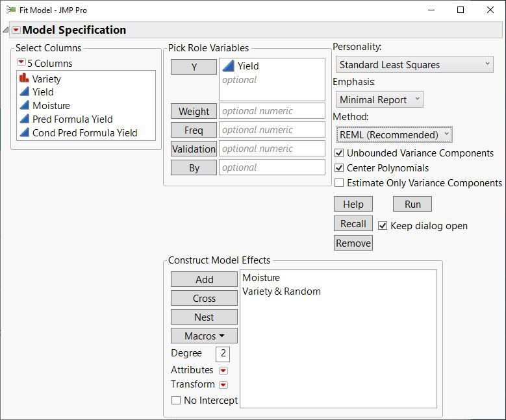The image size is (506, 420).
Task: Select Cond Pred Formula Yield column
Action: coord(84,132)
